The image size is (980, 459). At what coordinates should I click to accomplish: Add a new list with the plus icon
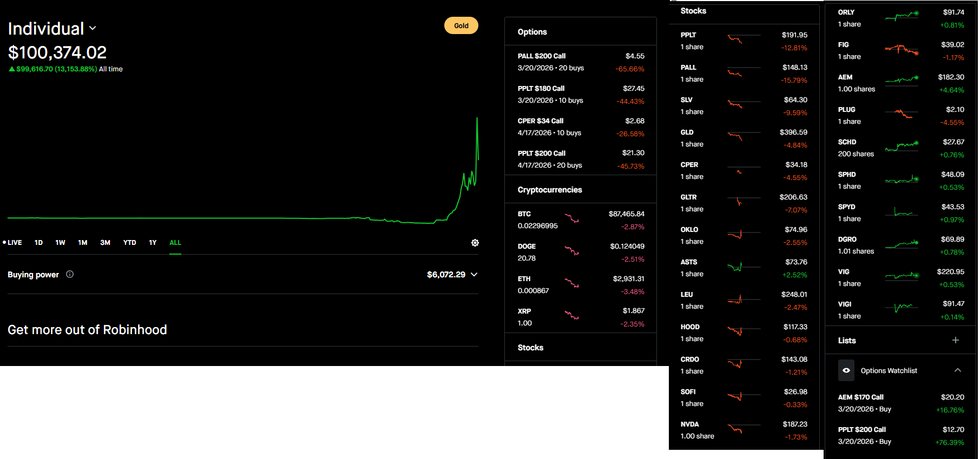click(x=956, y=340)
